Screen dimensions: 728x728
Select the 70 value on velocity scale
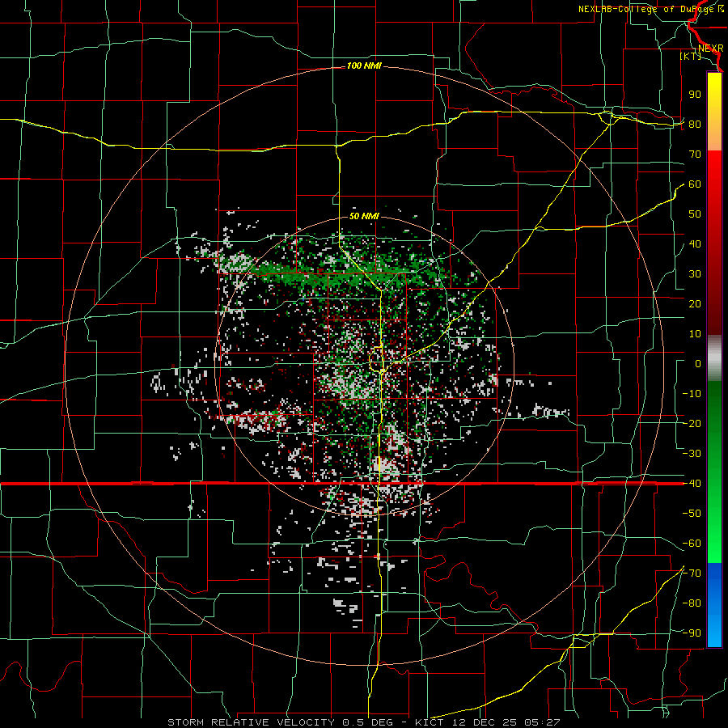click(695, 154)
